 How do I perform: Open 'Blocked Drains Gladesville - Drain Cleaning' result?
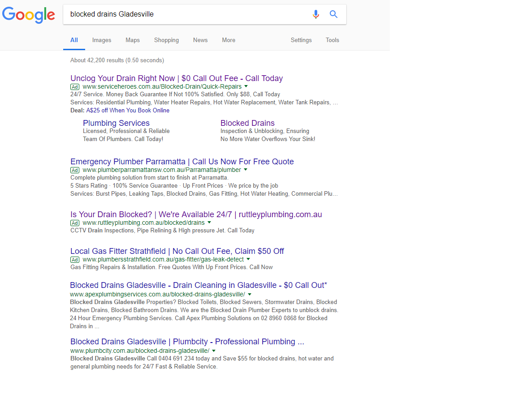tap(199, 285)
